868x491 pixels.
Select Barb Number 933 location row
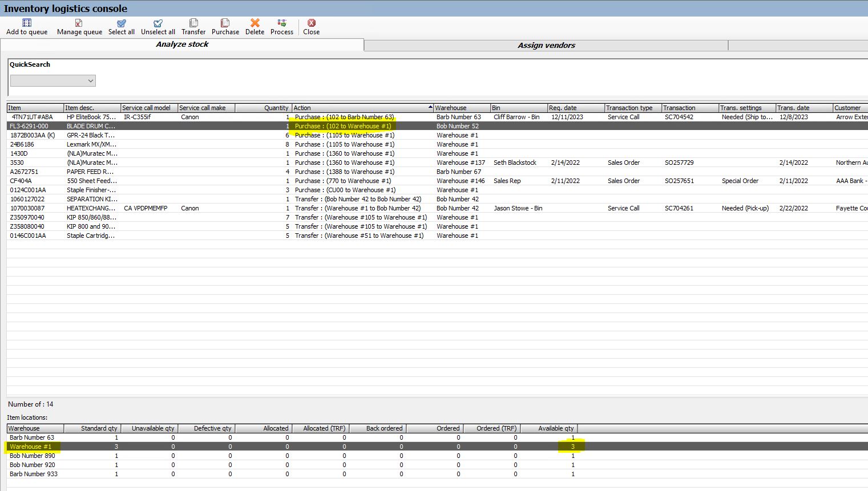click(437, 474)
